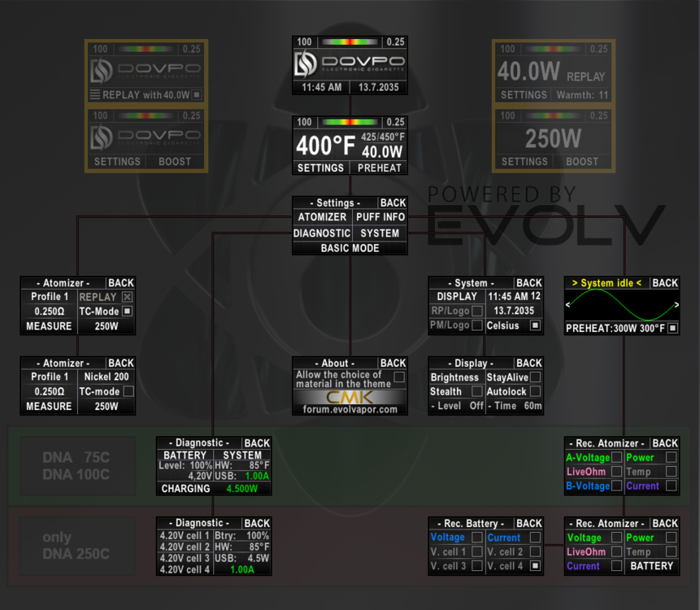Toggle the PREHEAT:300W 300°F checkbox

click(673, 329)
